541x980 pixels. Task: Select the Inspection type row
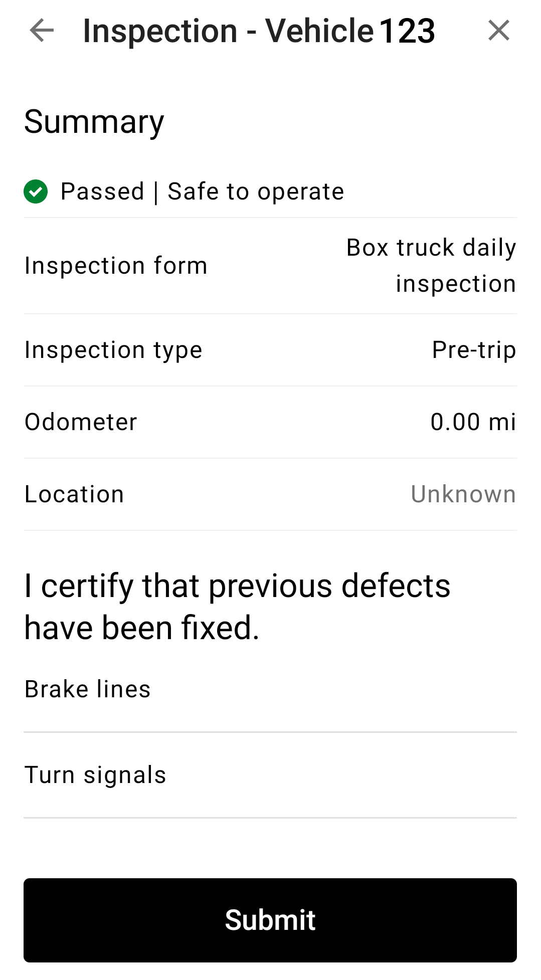click(270, 350)
